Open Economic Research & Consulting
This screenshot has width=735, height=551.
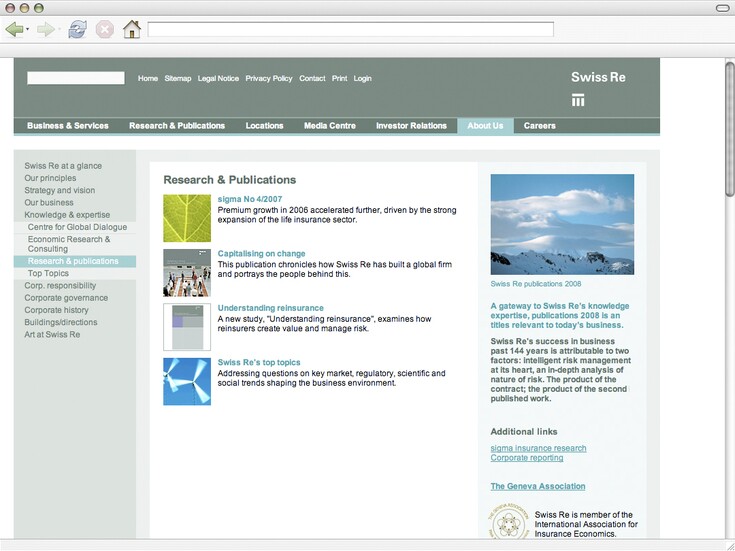pyautogui.click(x=69, y=244)
